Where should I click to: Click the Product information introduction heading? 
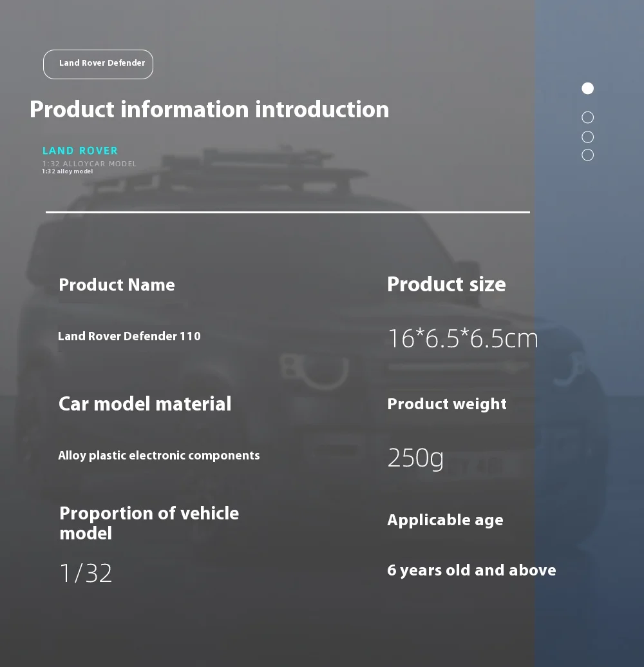[x=209, y=110]
